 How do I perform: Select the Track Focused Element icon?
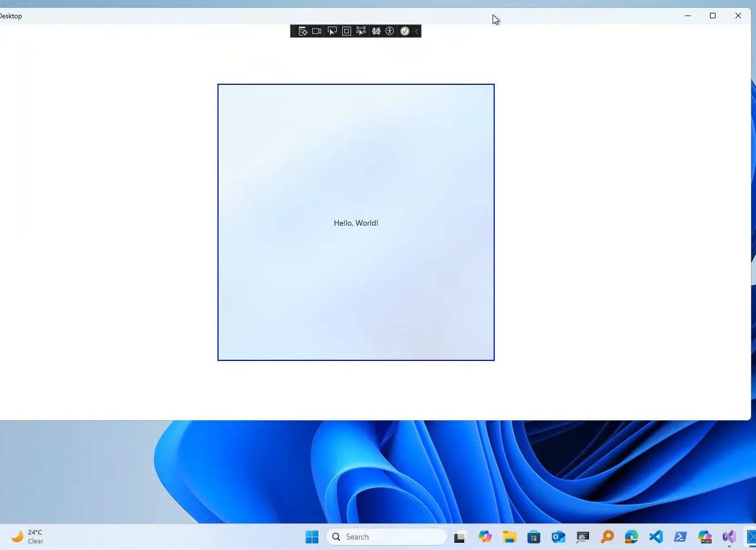click(x=361, y=31)
